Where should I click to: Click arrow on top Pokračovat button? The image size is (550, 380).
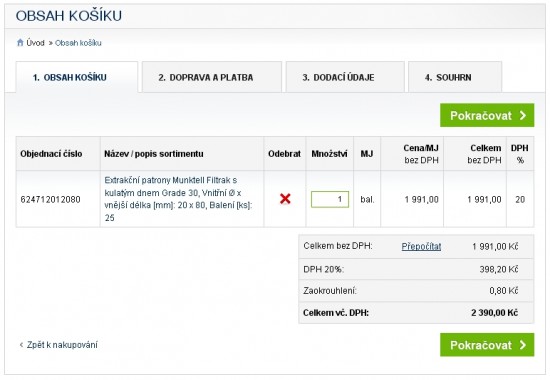tap(523, 115)
